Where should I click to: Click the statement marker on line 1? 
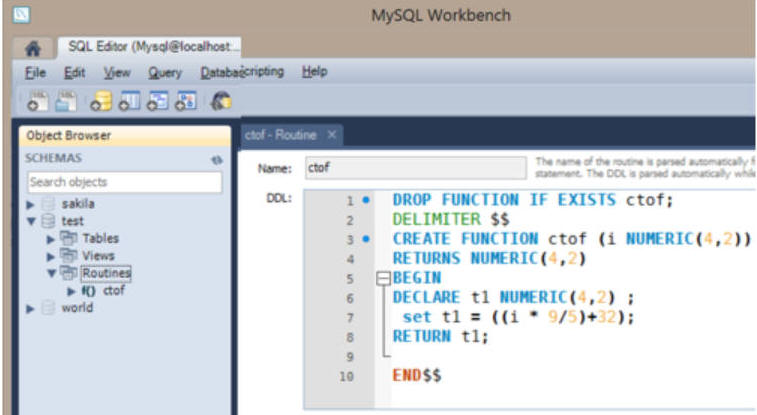point(366,199)
